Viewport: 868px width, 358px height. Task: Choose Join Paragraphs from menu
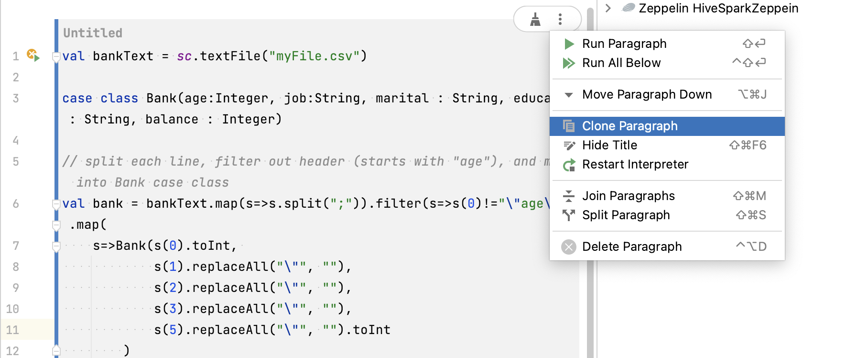(x=667, y=196)
